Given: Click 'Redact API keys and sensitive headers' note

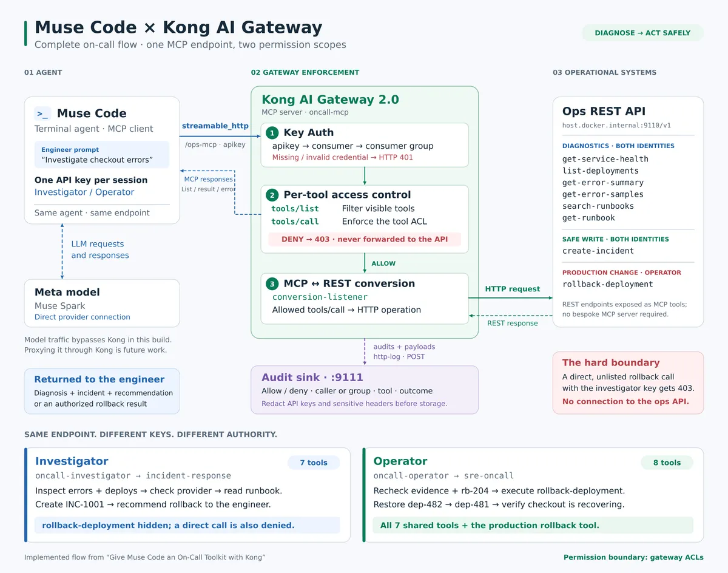Looking at the screenshot, I should 354,403.
